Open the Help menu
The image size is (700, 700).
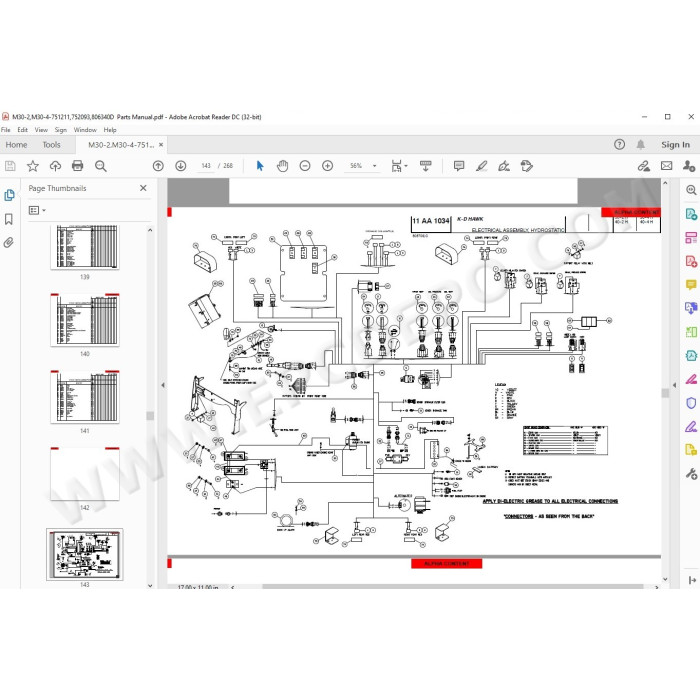pyautogui.click(x=110, y=130)
